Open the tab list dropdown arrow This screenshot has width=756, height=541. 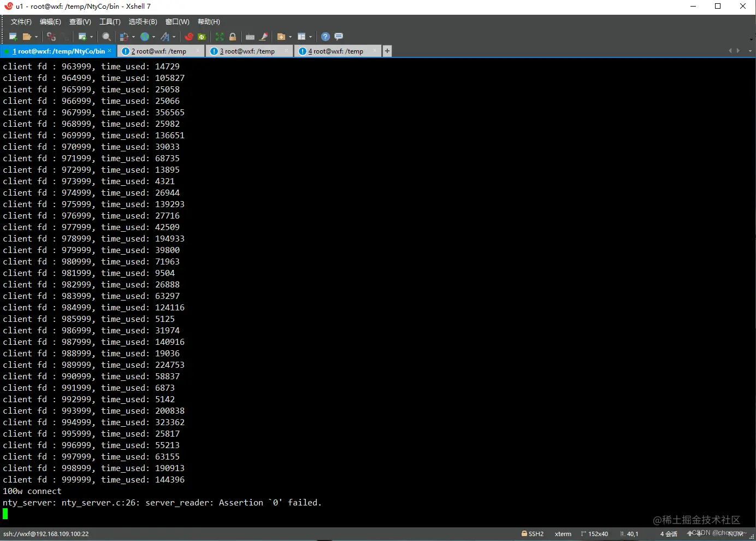750,51
